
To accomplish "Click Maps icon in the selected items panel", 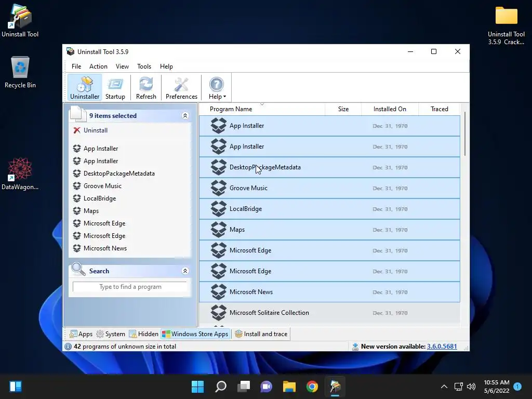I will pos(77,211).
